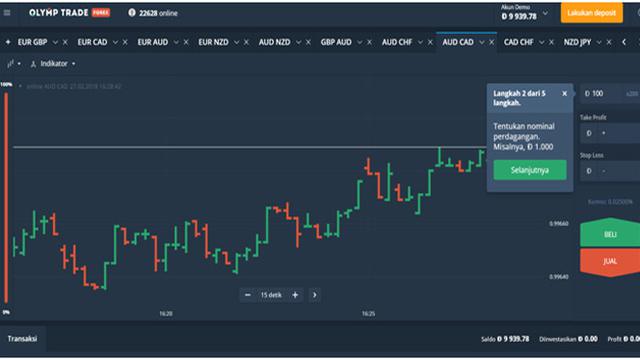
Task: Decrease chart interval with minus button
Action: click(x=247, y=295)
